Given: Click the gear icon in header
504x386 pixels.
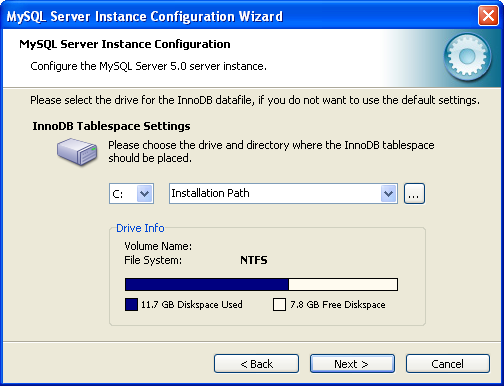Looking at the screenshot, I should coord(467,57).
